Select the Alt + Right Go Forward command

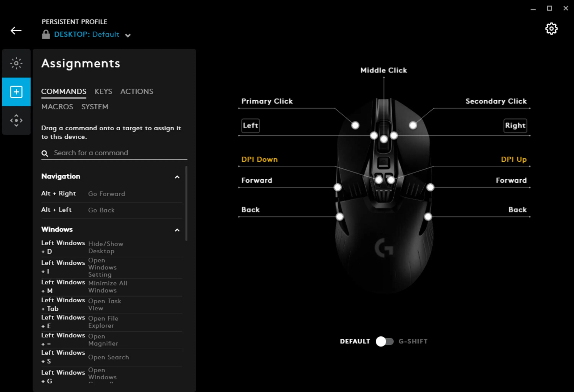point(112,194)
